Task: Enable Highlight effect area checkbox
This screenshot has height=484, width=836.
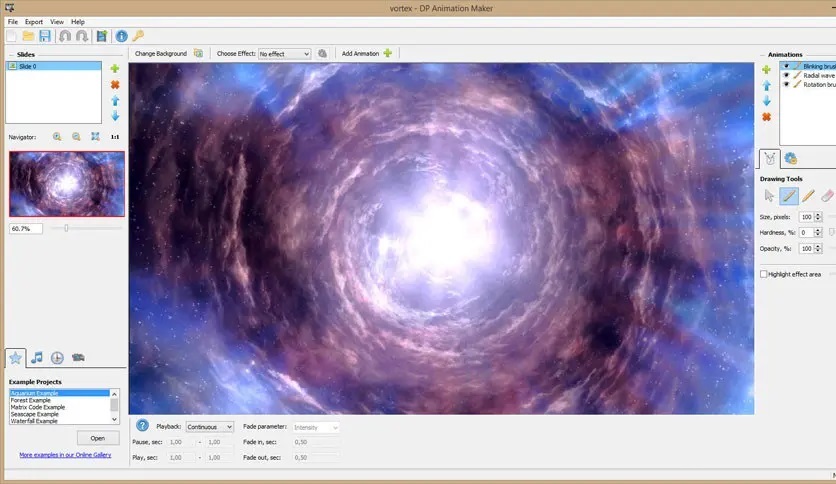Action: tap(763, 274)
